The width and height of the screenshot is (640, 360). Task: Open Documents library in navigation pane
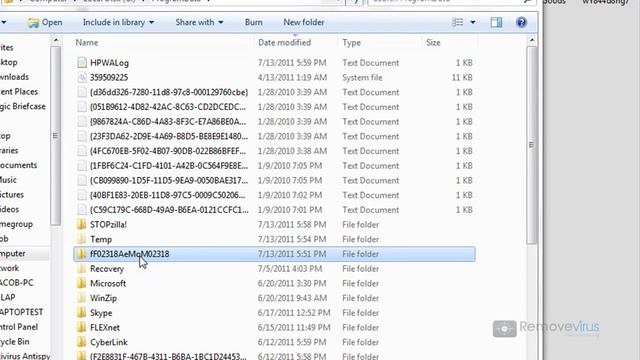coord(18,165)
